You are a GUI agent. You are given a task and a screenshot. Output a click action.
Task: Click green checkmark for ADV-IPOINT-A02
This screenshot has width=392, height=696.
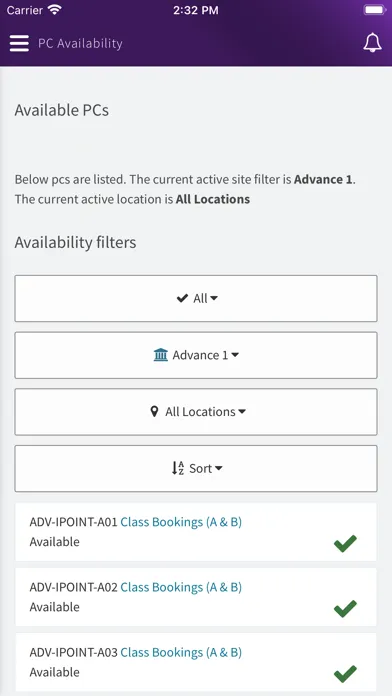tap(345, 609)
